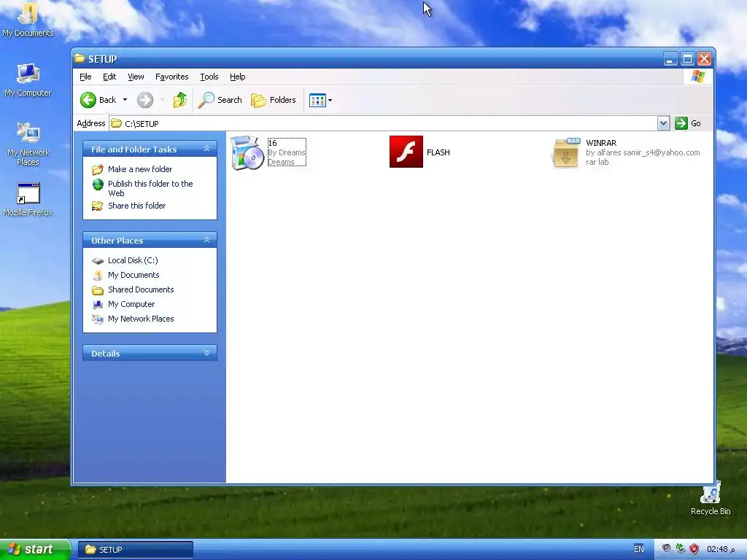Viewport: 747px width, 560px height.
Task: Click the My Computer desktop icon
Action: 28,80
